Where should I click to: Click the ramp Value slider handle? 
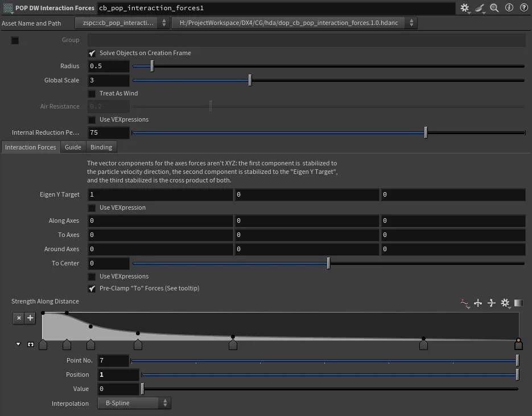click(142, 389)
